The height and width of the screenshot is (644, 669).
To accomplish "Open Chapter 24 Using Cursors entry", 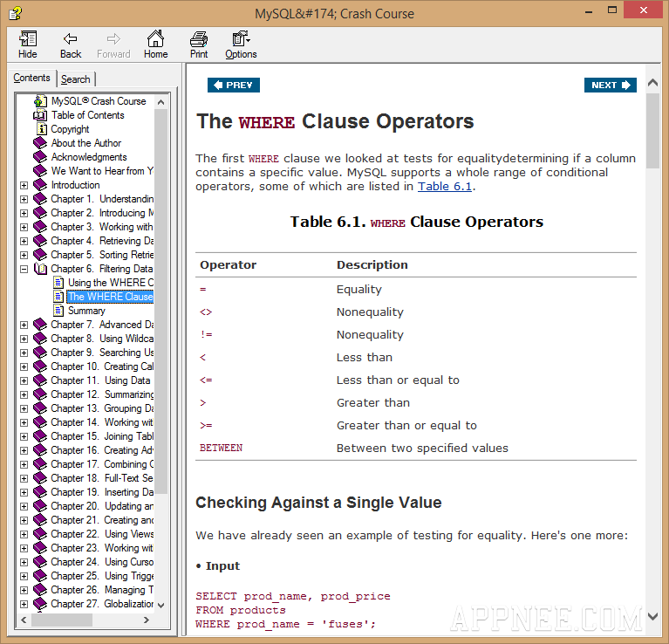I will (x=102, y=562).
